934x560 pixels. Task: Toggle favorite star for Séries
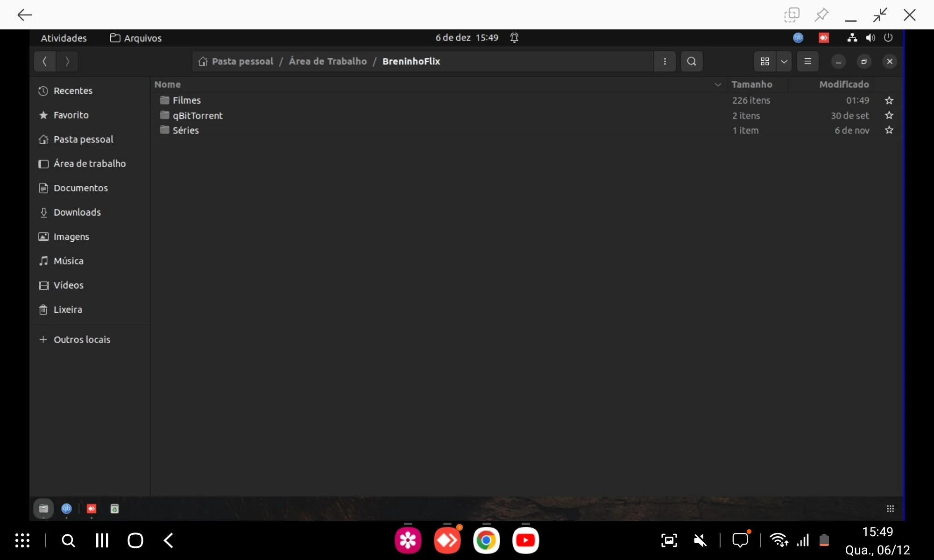889,130
